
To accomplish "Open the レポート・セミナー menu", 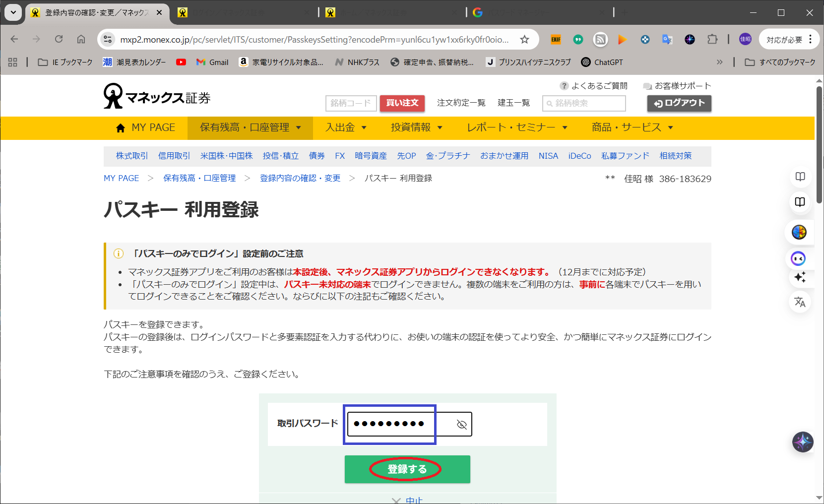I will click(x=516, y=127).
